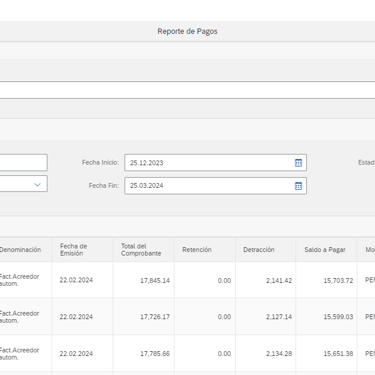Click the Detracción value 2,127.14
This screenshot has width=375, height=375.
tap(279, 317)
